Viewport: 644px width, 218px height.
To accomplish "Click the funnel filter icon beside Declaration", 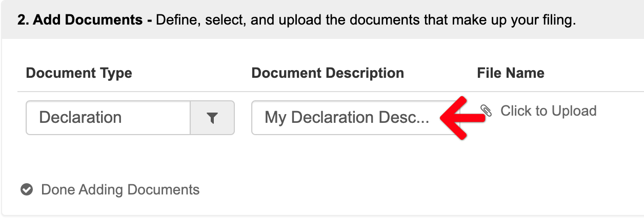I will click(x=212, y=118).
